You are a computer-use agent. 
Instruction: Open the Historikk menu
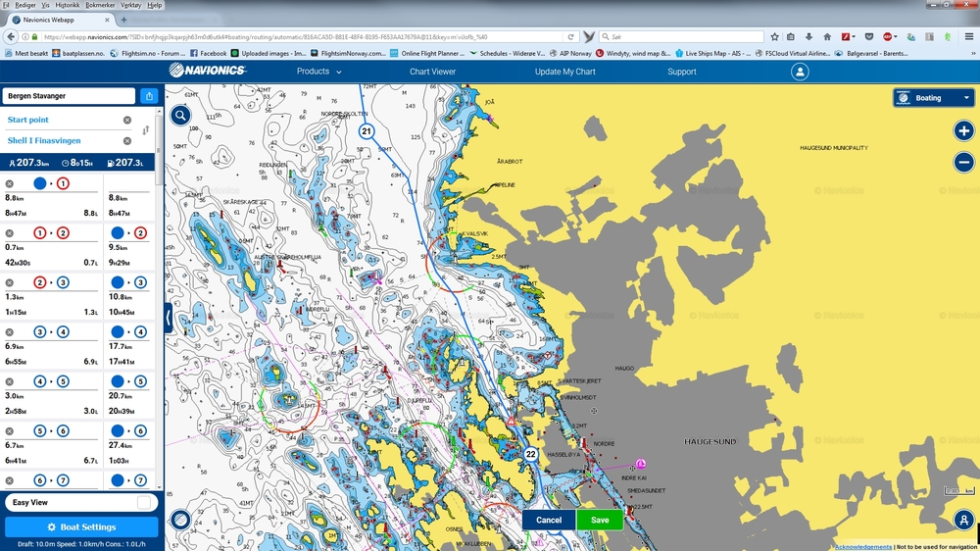(x=67, y=5)
